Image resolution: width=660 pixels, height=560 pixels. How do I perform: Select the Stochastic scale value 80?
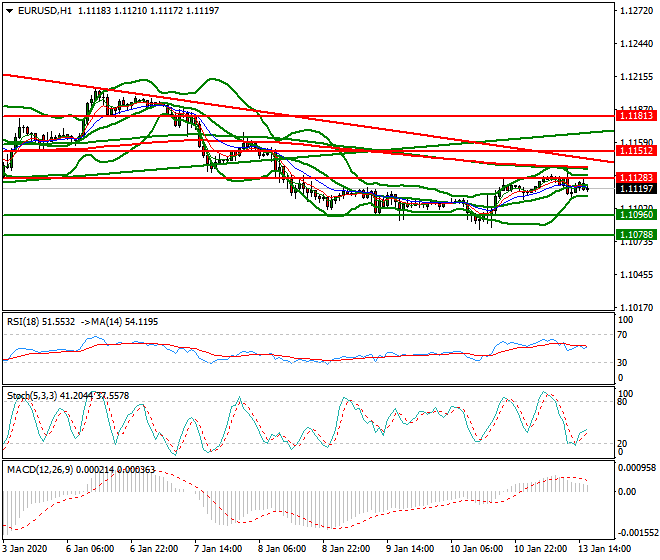pos(623,402)
